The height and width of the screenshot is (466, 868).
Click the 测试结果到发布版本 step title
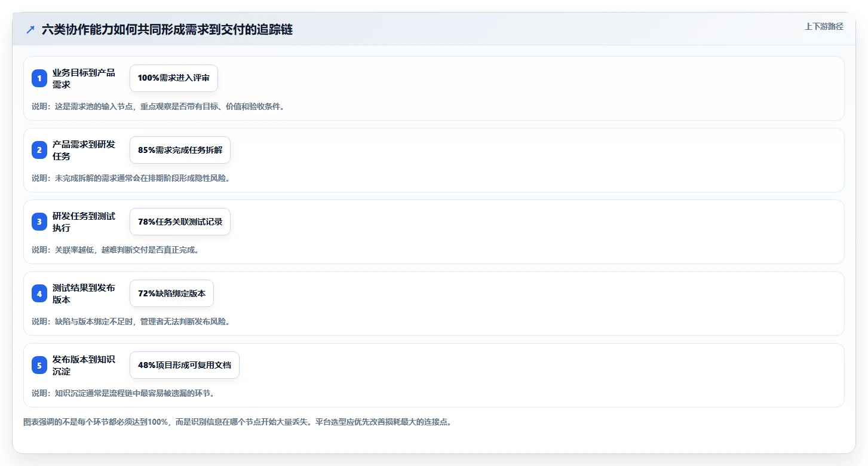[x=84, y=293]
